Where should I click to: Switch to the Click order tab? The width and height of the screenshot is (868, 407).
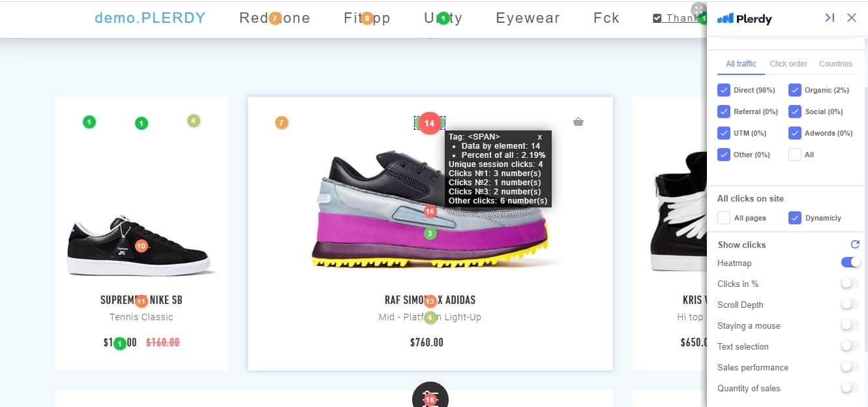point(788,64)
